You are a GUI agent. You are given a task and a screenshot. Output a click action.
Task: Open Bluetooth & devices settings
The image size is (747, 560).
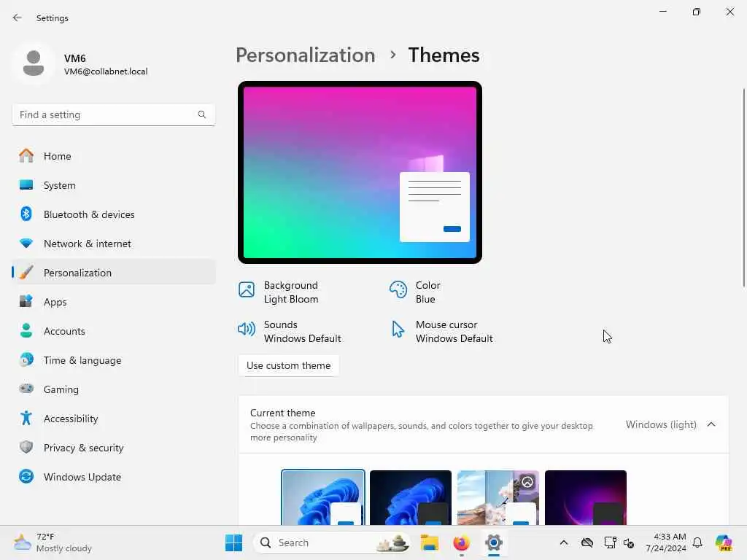(113, 214)
